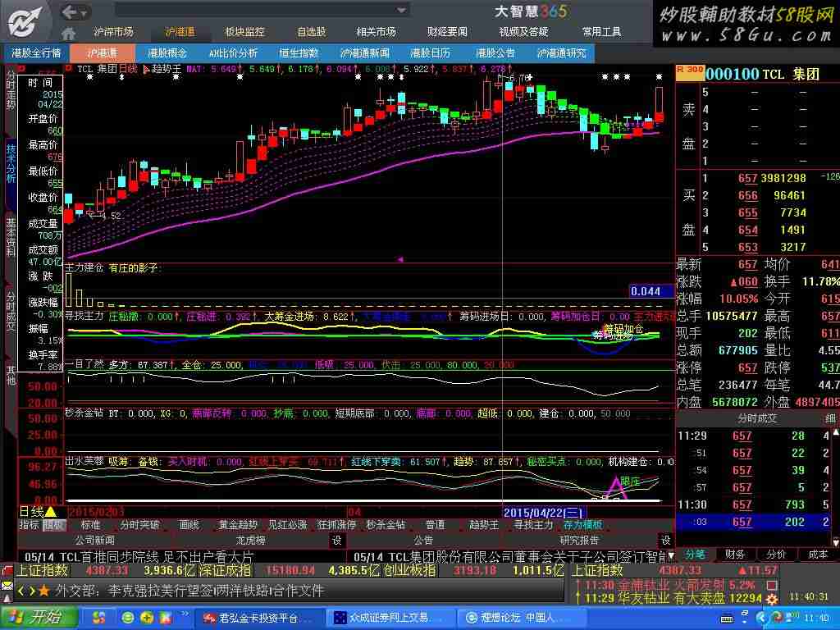Open the 相关市场 menu
The width and height of the screenshot is (840, 630).
[x=376, y=32]
